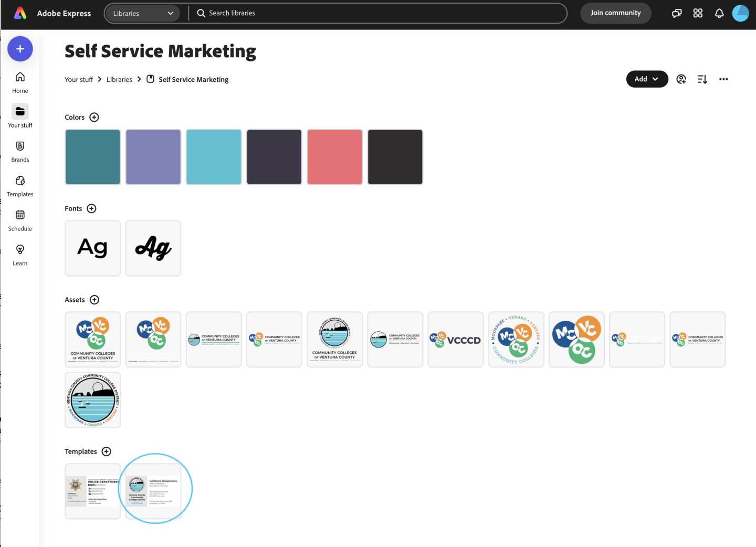Viewport: 756px width, 547px height.
Task: Open the apps grid icon
Action: coord(698,13)
